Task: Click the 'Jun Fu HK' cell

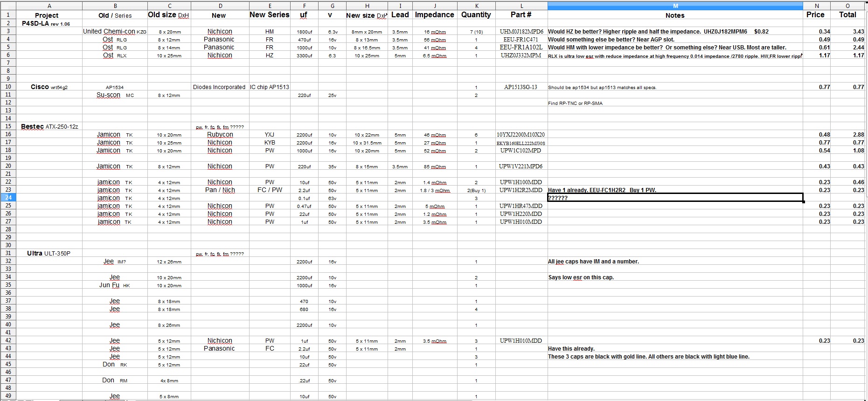Action: pyautogui.click(x=115, y=285)
